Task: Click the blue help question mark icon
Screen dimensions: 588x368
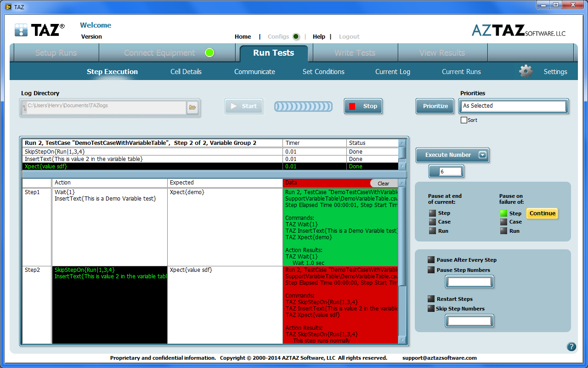Action: (x=571, y=347)
